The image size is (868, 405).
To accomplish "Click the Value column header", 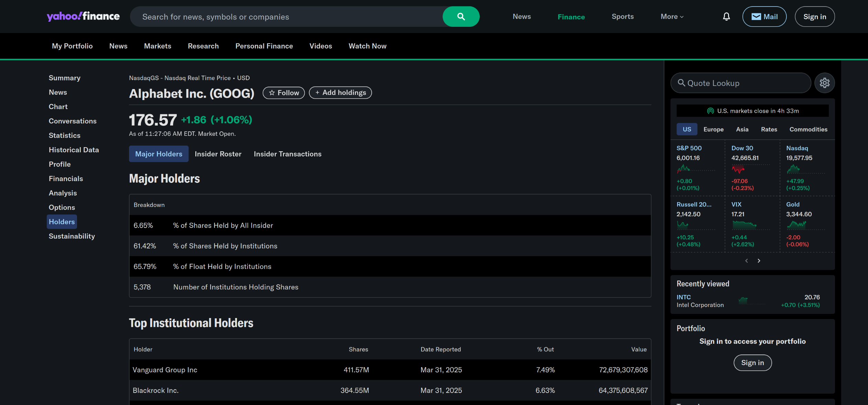I will pyautogui.click(x=639, y=349).
